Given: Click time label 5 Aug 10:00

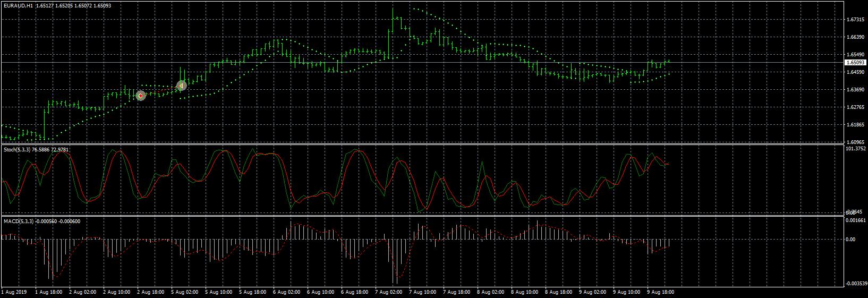Looking at the screenshot, I should [x=219, y=292].
